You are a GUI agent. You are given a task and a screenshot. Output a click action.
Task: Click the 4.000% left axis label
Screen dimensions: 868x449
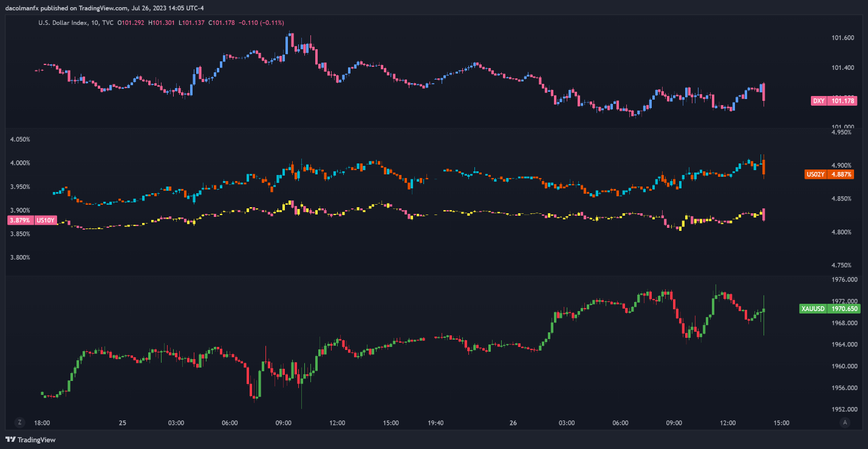coord(20,163)
